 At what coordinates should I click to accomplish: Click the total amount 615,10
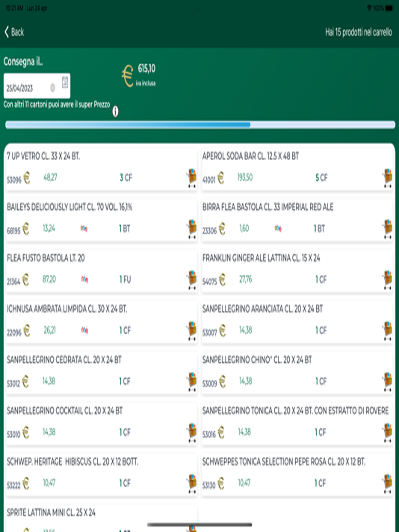tap(147, 69)
